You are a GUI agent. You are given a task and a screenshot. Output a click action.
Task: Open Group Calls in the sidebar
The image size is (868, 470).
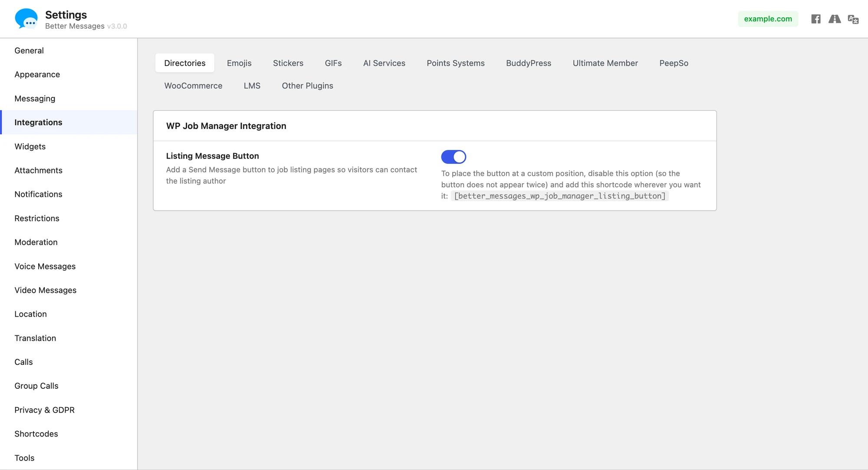[x=69, y=386]
